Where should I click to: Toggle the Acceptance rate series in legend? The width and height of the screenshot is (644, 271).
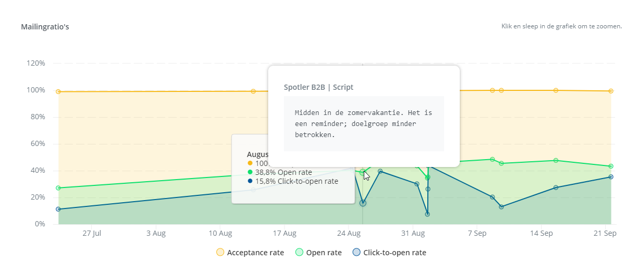click(x=250, y=253)
